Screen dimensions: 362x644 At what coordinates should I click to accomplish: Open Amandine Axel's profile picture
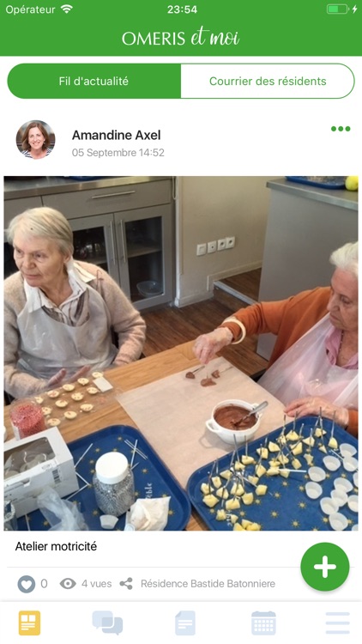35,140
